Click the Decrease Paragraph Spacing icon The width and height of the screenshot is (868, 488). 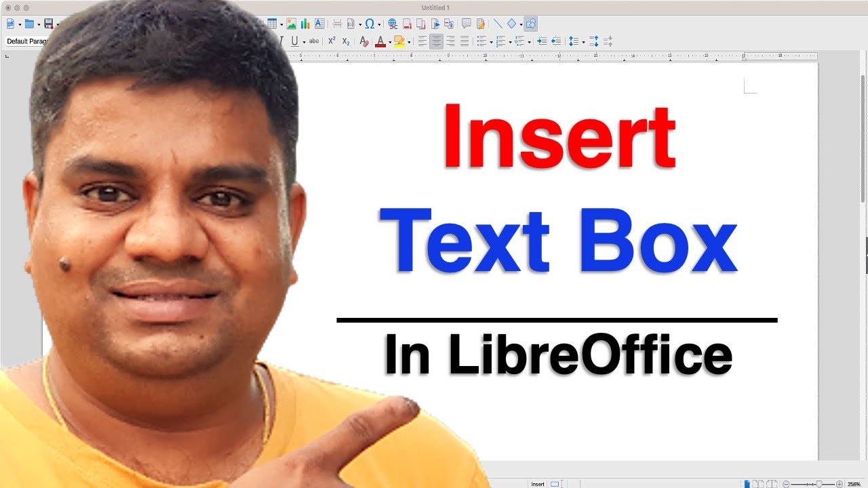pos(608,41)
